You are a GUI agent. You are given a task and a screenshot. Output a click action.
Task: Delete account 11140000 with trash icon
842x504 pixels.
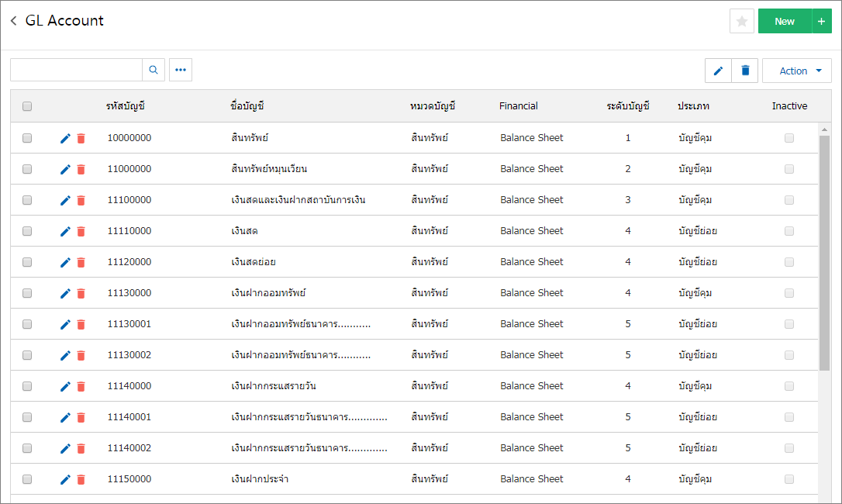coord(81,387)
